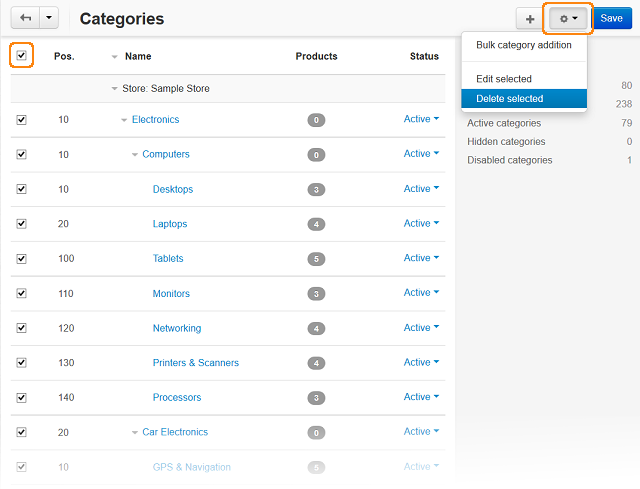Open the Desktops category link

(x=173, y=189)
